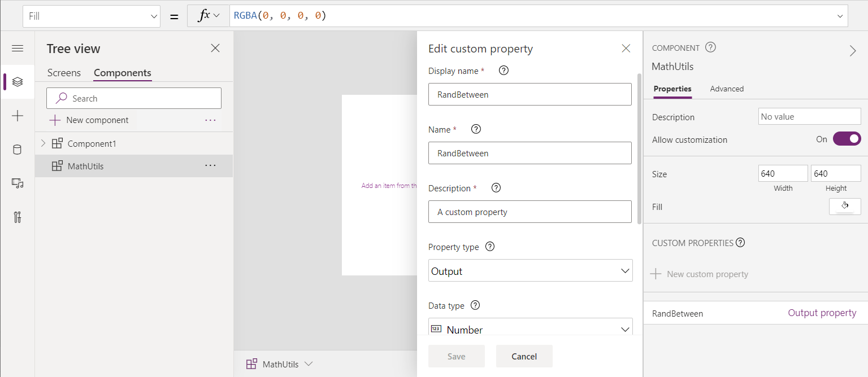The height and width of the screenshot is (377, 868).
Task: Click the Insert plus icon in sidebar
Action: click(18, 116)
